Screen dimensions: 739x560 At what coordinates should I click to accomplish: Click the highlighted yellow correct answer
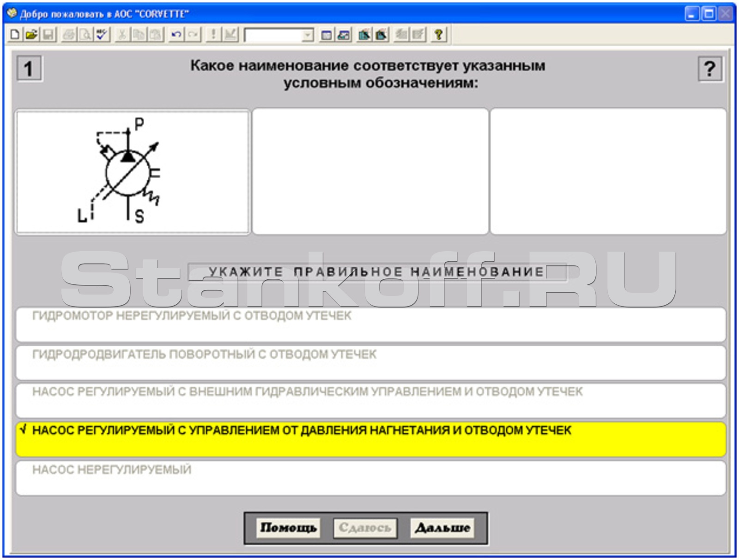[370, 439]
